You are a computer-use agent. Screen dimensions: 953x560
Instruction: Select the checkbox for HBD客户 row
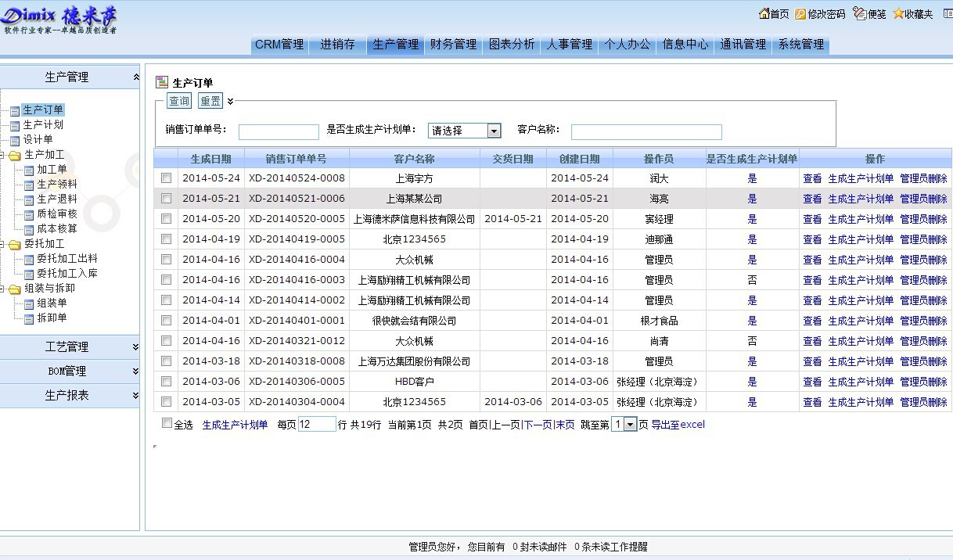(166, 382)
